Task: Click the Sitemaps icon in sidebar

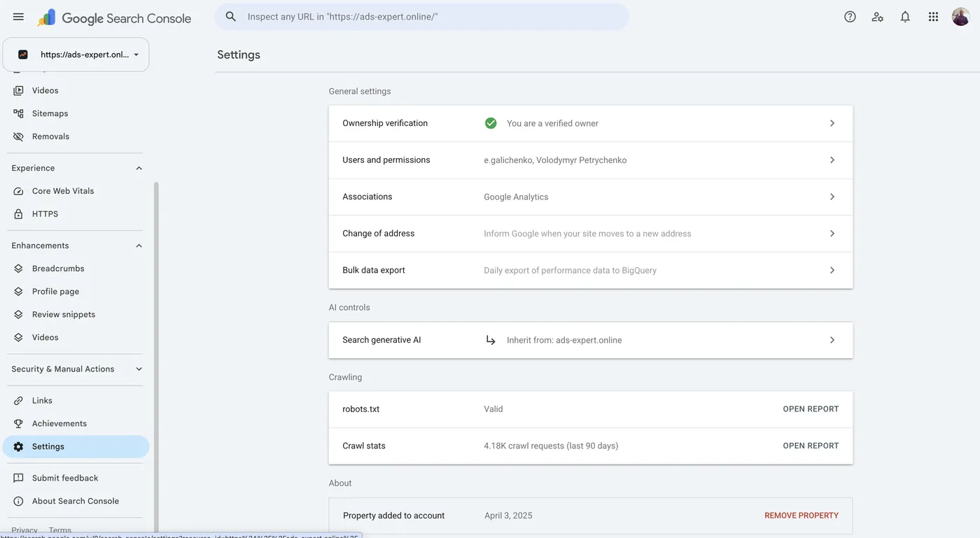Action: pyautogui.click(x=18, y=113)
